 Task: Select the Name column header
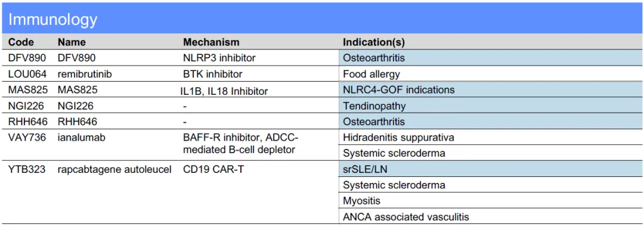coord(72,42)
